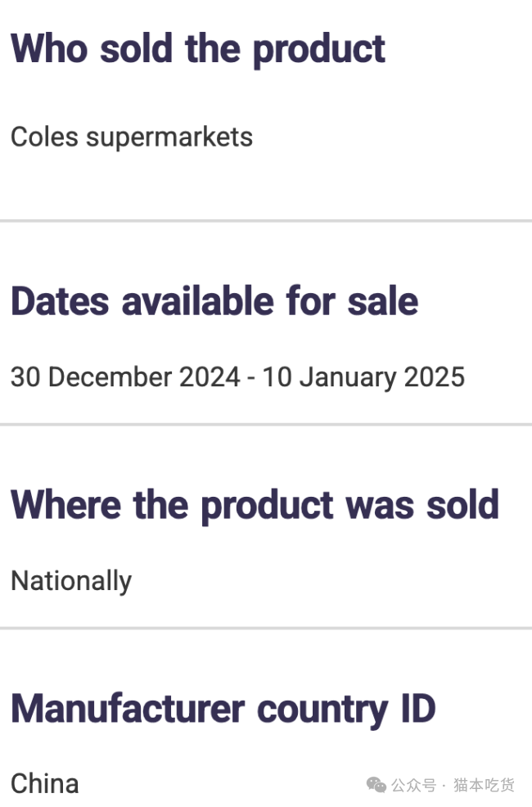Click the '公众号' watermark label
The height and width of the screenshot is (807, 532).
pyautogui.click(x=413, y=786)
